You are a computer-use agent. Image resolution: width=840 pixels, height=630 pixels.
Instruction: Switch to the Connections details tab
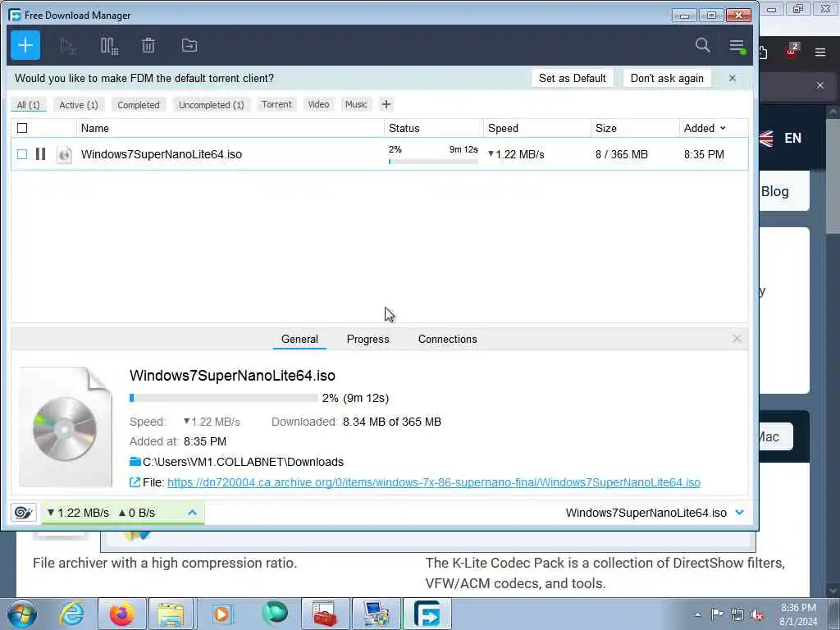(x=447, y=339)
